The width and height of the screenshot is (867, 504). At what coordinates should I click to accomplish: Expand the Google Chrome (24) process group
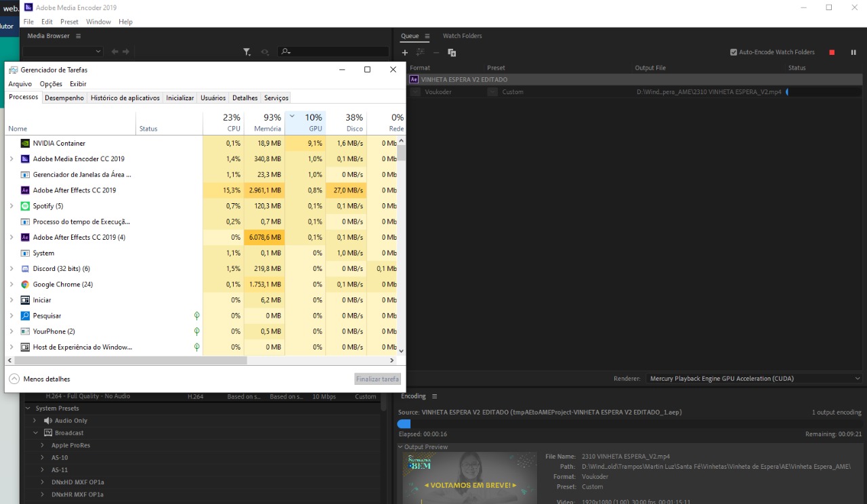[12, 285]
